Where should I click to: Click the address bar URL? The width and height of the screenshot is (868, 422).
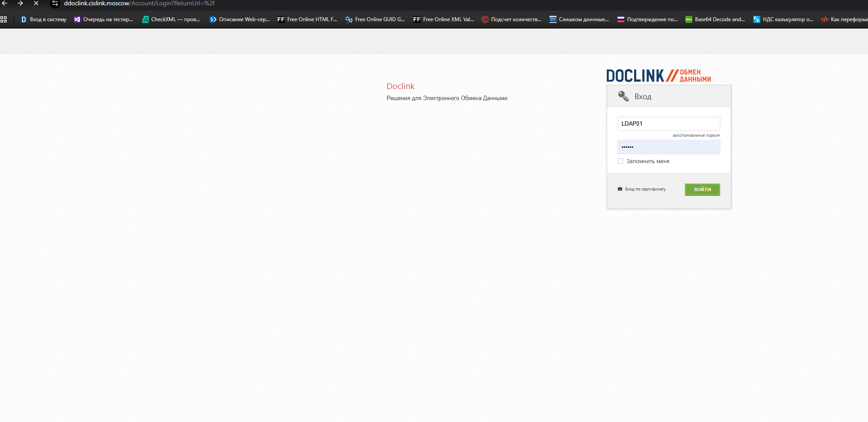pyautogui.click(x=139, y=4)
